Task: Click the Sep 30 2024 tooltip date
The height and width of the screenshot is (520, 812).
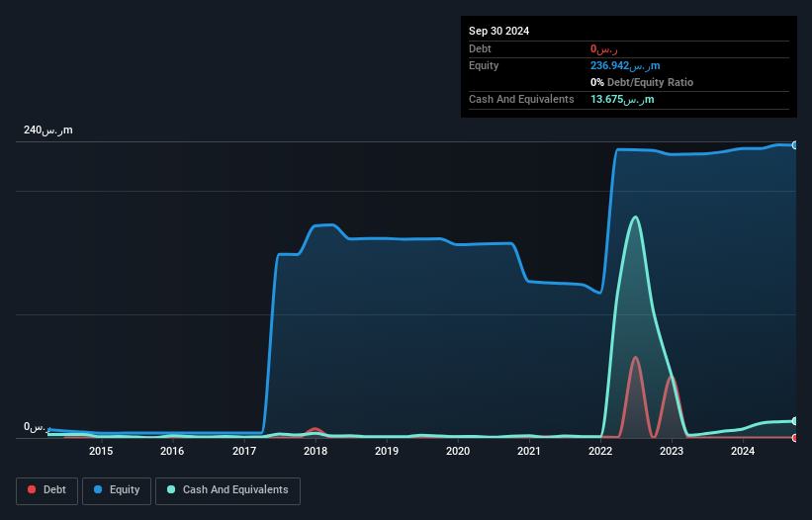Action: tap(498, 31)
